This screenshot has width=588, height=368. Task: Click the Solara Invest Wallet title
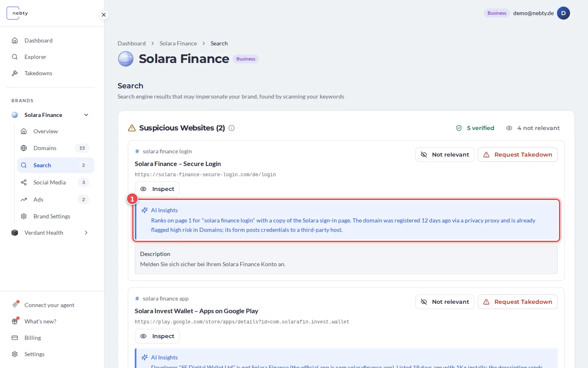coord(196,311)
